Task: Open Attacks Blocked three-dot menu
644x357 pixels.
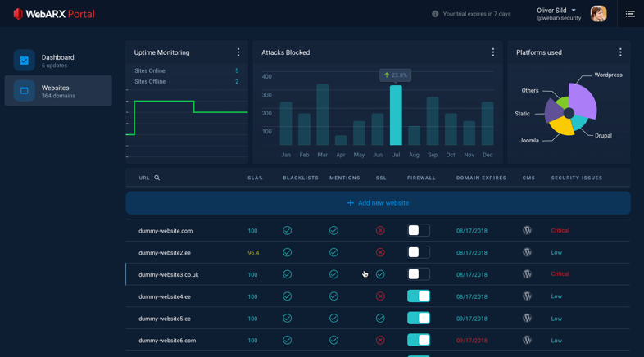Action: click(x=492, y=52)
